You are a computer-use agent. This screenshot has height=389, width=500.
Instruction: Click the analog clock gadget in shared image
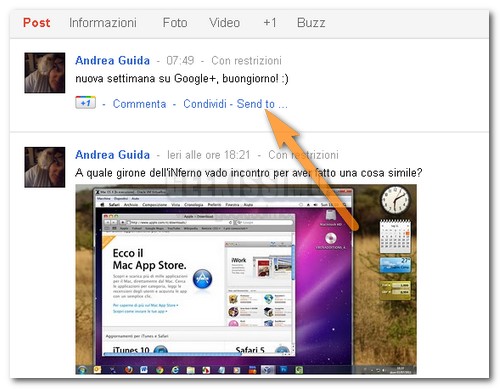[x=395, y=200]
